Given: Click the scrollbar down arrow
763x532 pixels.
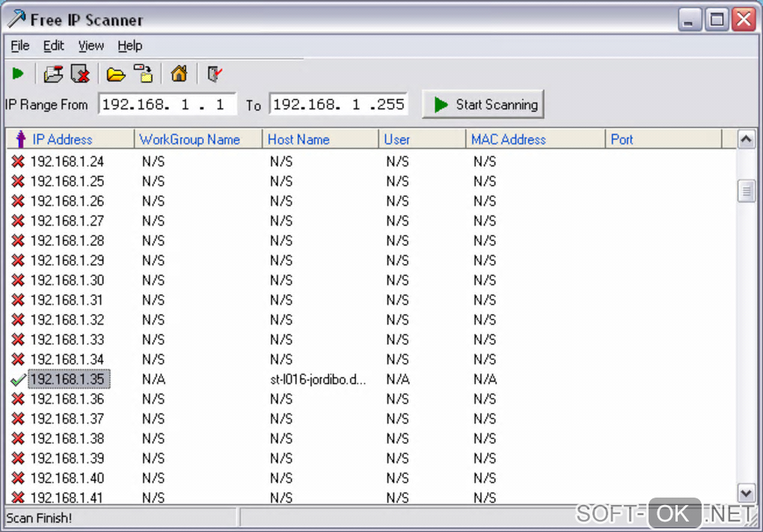Looking at the screenshot, I should pos(746,493).
